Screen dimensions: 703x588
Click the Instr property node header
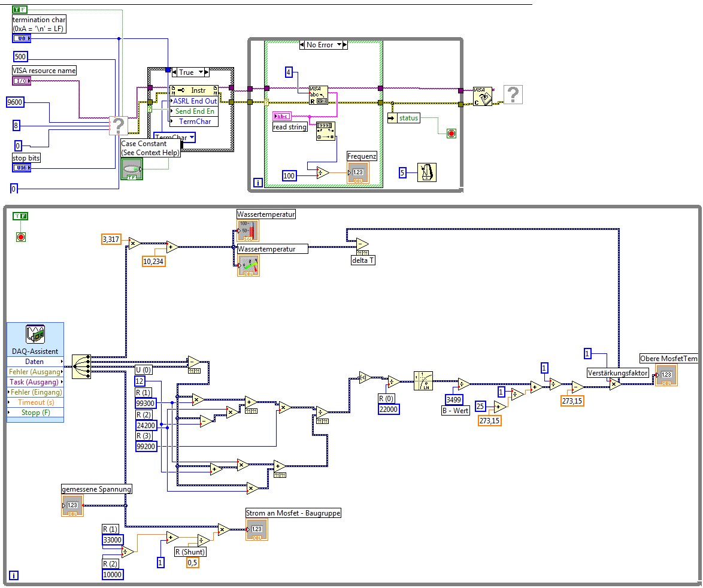(194, 90)
